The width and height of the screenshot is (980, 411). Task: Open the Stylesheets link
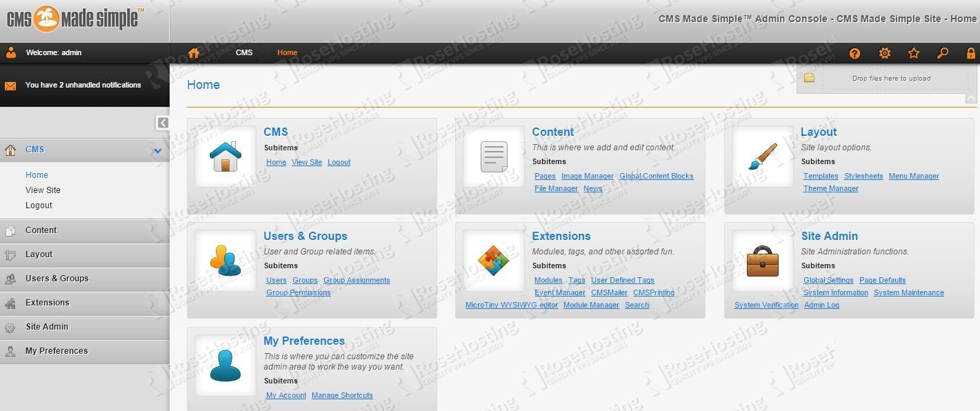point(863,177)
